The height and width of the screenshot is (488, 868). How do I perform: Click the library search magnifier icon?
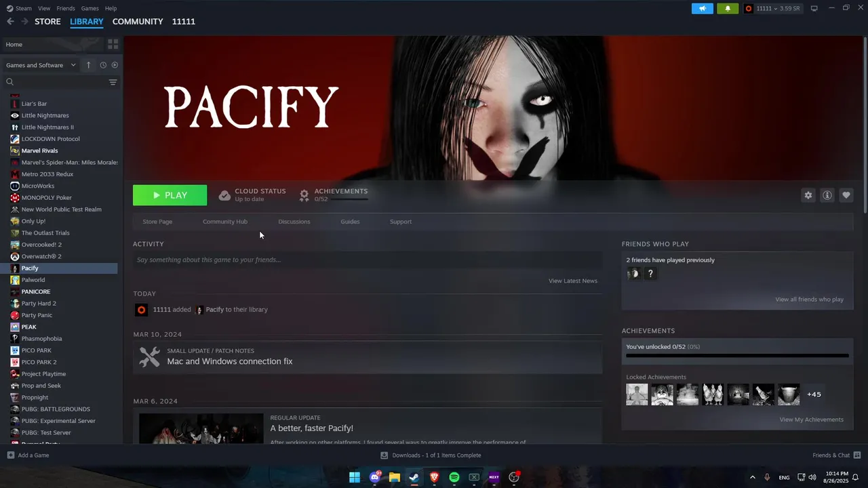[x=9, y=82]
